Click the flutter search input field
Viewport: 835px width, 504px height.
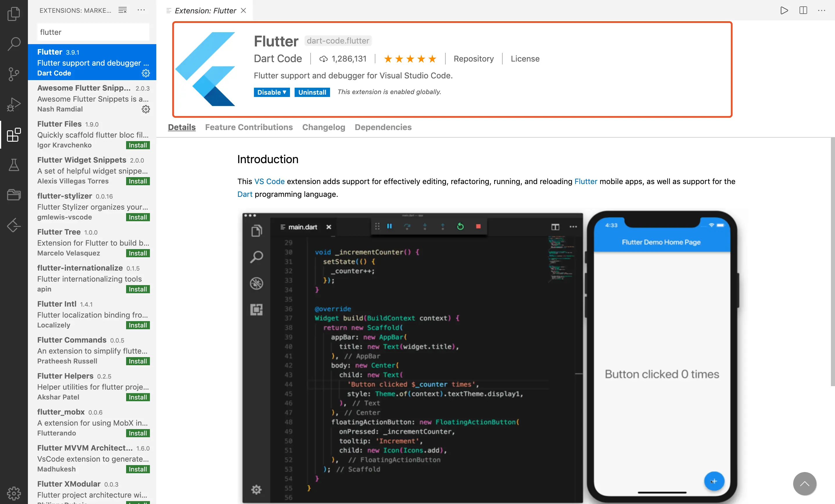[x=93, y=32]
